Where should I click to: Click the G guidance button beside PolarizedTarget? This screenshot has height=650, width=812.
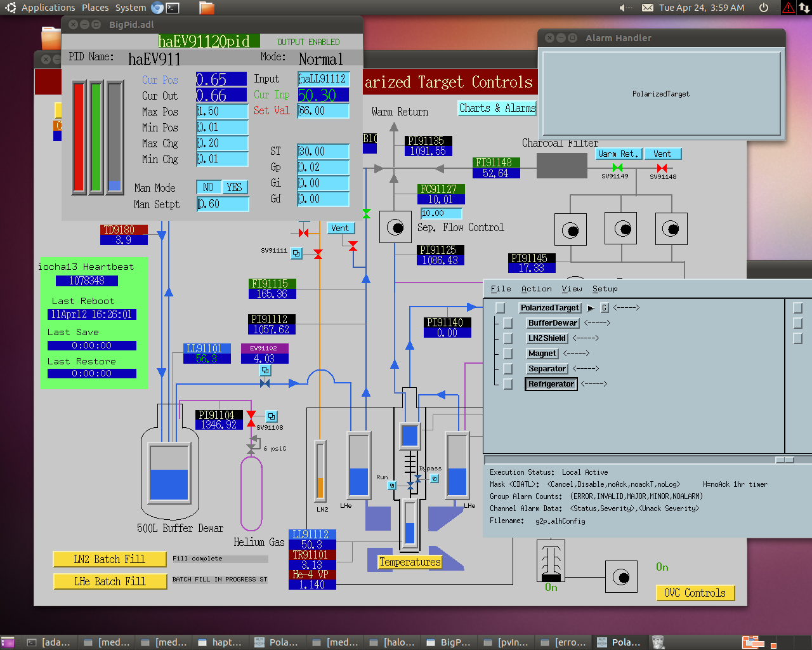pos(605,308)
